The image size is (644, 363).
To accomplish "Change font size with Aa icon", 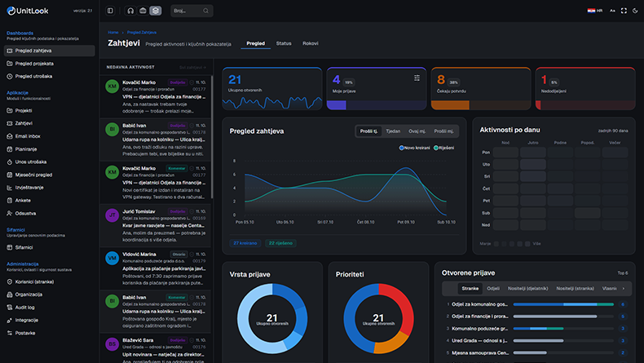I will tap(612, 11).
